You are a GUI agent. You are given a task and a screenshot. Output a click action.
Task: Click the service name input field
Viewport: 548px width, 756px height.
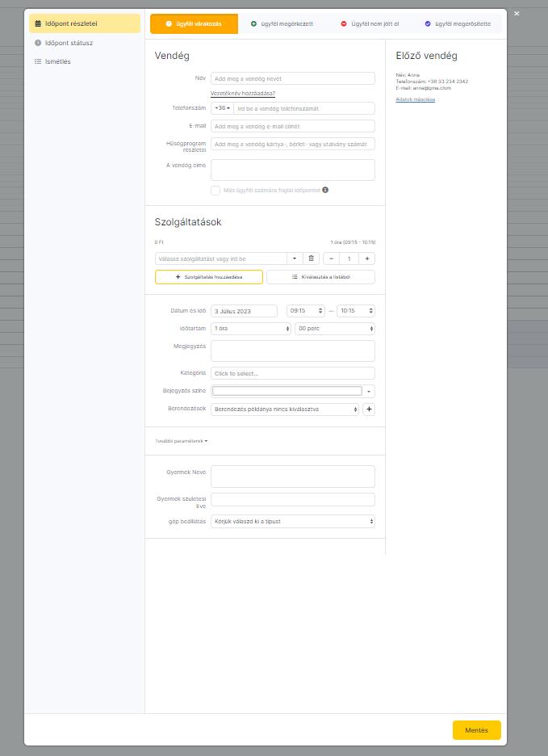coord(221,258)
